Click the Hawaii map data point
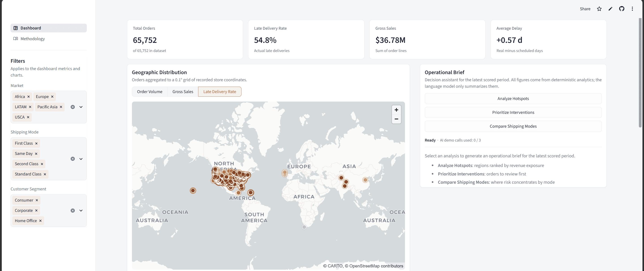644x271 pixels. tap(193, 191)
